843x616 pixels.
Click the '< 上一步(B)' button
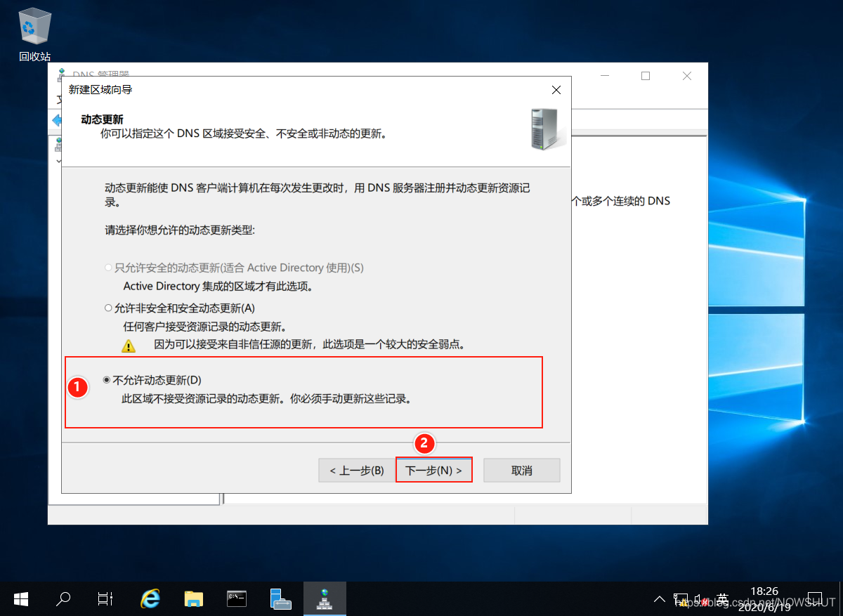pos(356,471)
